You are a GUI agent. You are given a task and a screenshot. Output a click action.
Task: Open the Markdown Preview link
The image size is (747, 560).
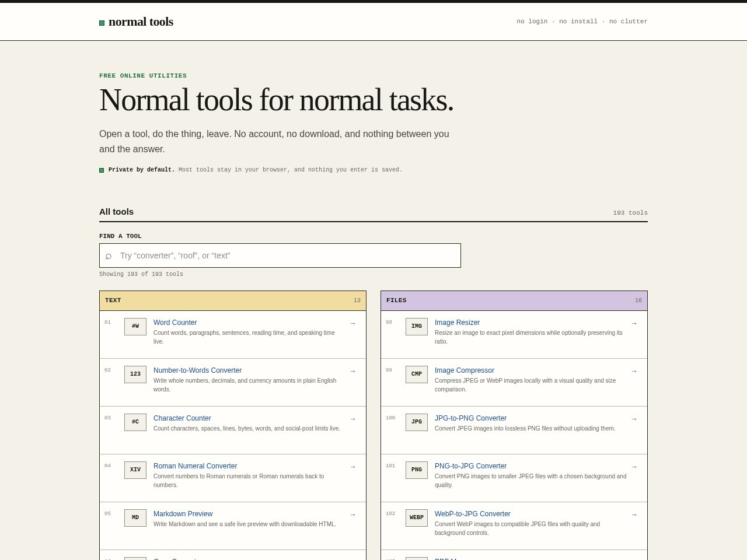(x=183, y=514)
